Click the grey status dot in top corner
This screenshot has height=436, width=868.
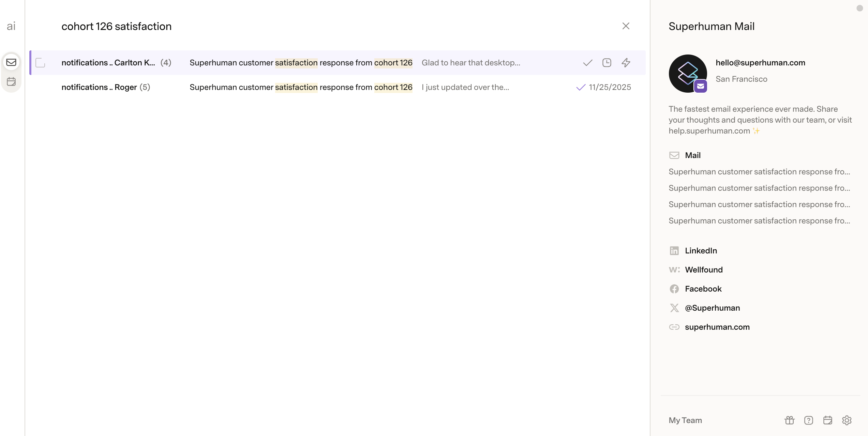tap(859, 8)
